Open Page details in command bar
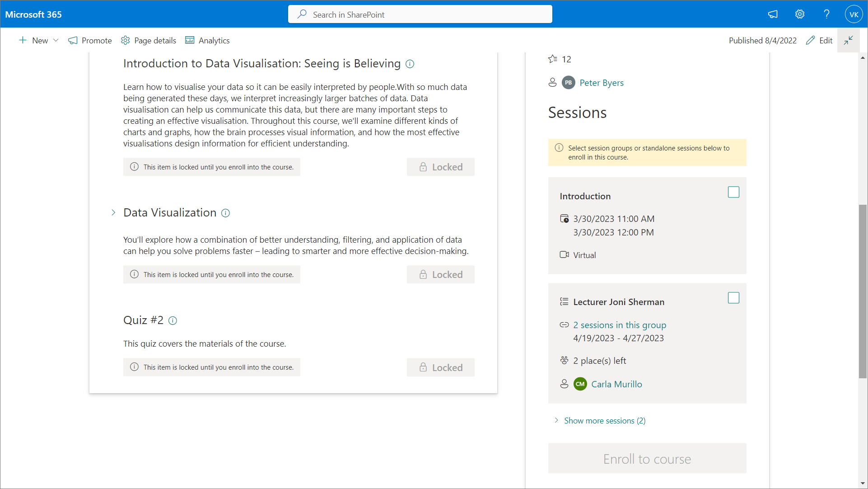The image size is (868, 489). 149,40
